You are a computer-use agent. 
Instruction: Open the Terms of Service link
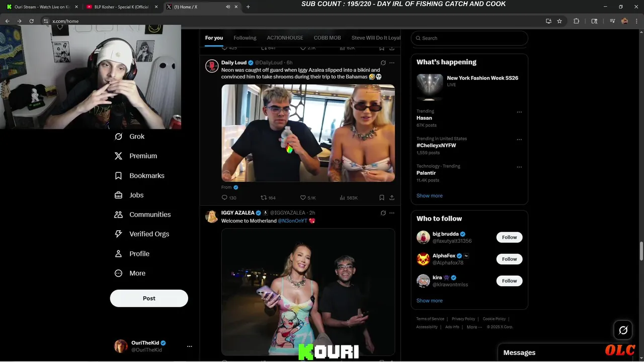pyautogui.click(x=430, y=319)
